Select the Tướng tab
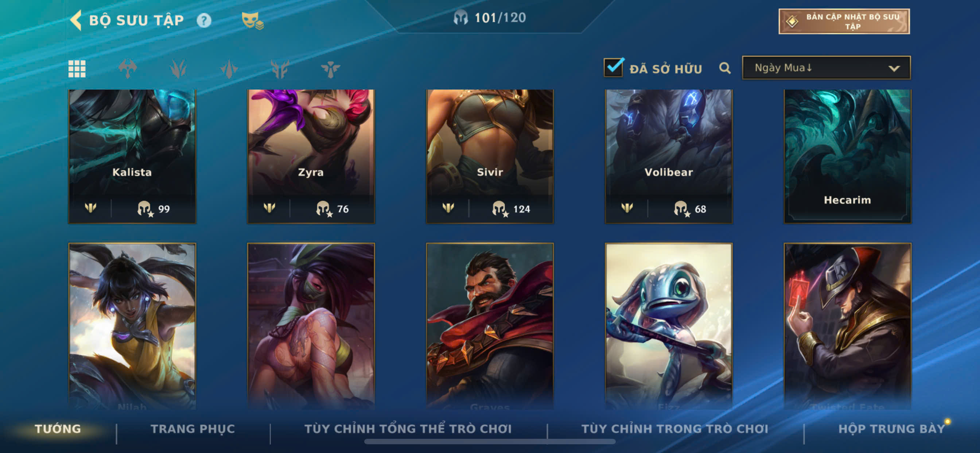The width and height of the screenshot is (980, 453). tap(58, 429)
